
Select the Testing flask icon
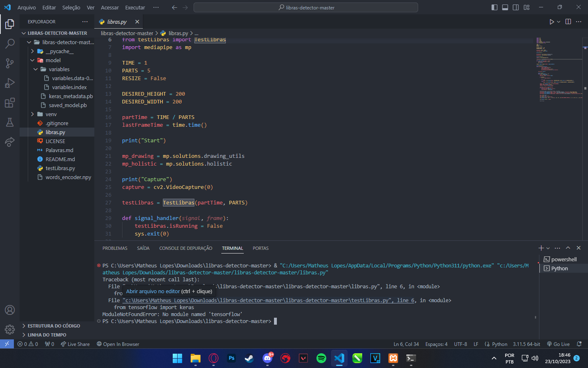(10, 122)
